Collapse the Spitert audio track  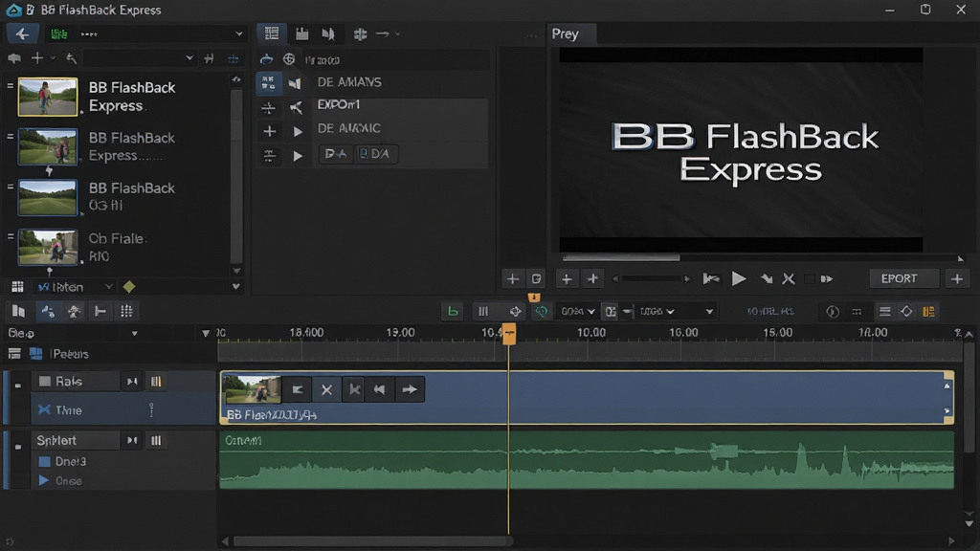[x=17, y=446]
